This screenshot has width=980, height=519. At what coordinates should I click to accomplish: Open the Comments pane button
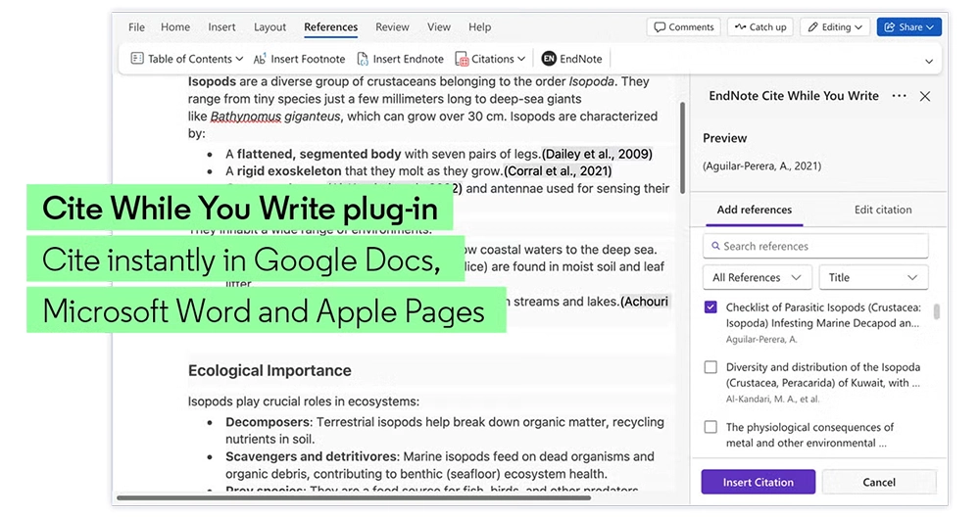point(684,26)
